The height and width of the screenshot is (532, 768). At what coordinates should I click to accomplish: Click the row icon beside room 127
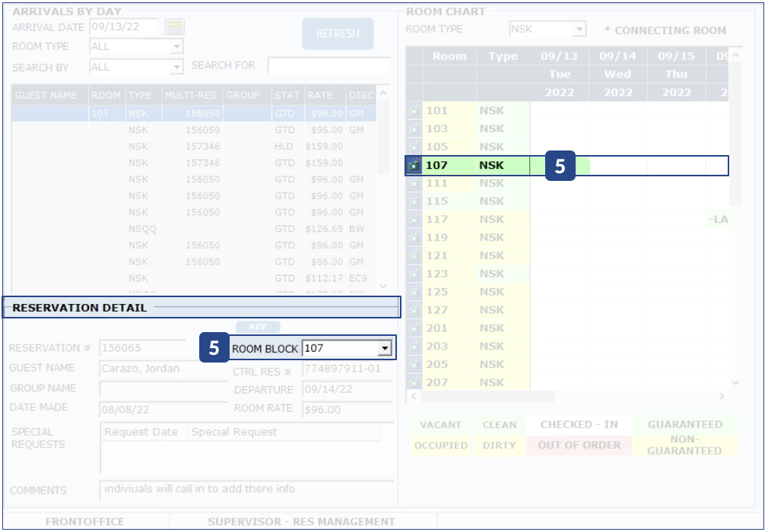click(414, 310)
